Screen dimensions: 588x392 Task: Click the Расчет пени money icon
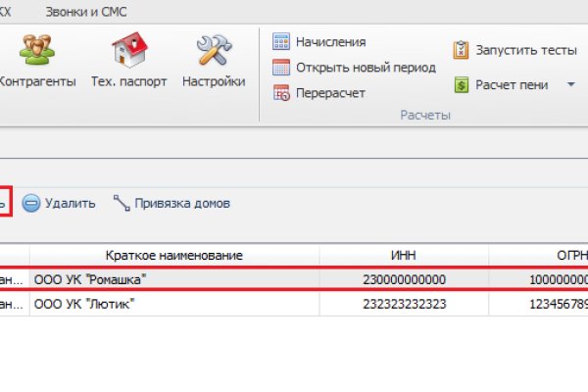[461, 85]
